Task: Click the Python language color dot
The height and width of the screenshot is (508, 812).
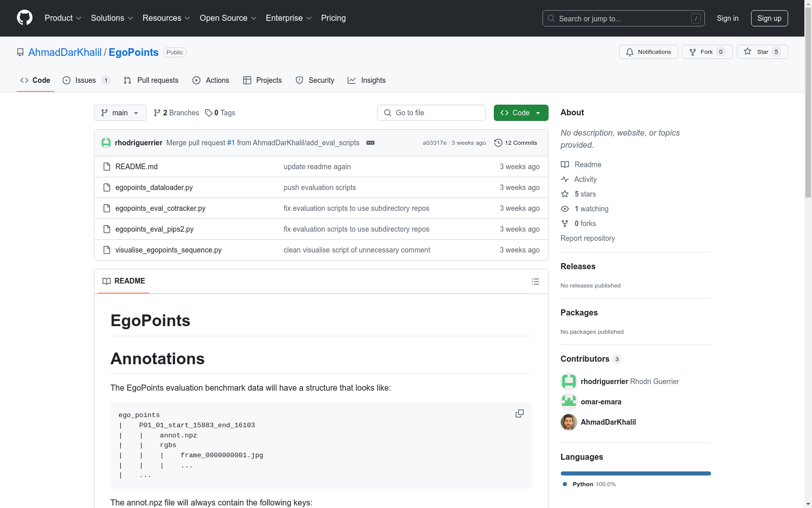Action: click(565, 484)
